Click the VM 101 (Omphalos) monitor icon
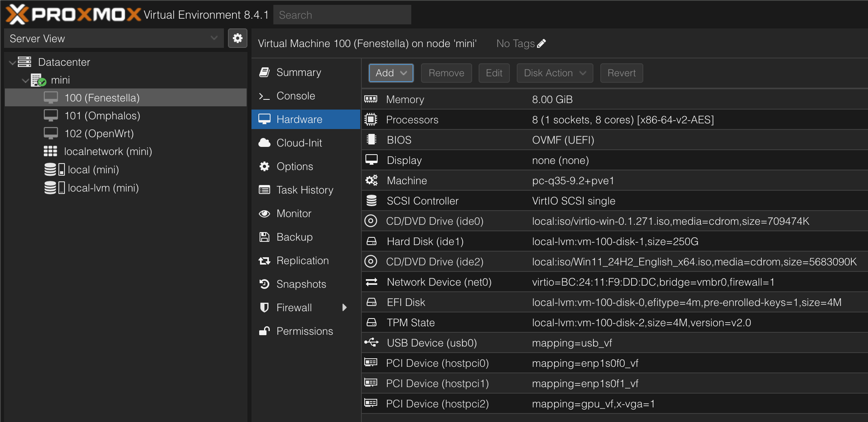Image resolution: width=868 pixels, height=422 pixels. click(51, 116)
